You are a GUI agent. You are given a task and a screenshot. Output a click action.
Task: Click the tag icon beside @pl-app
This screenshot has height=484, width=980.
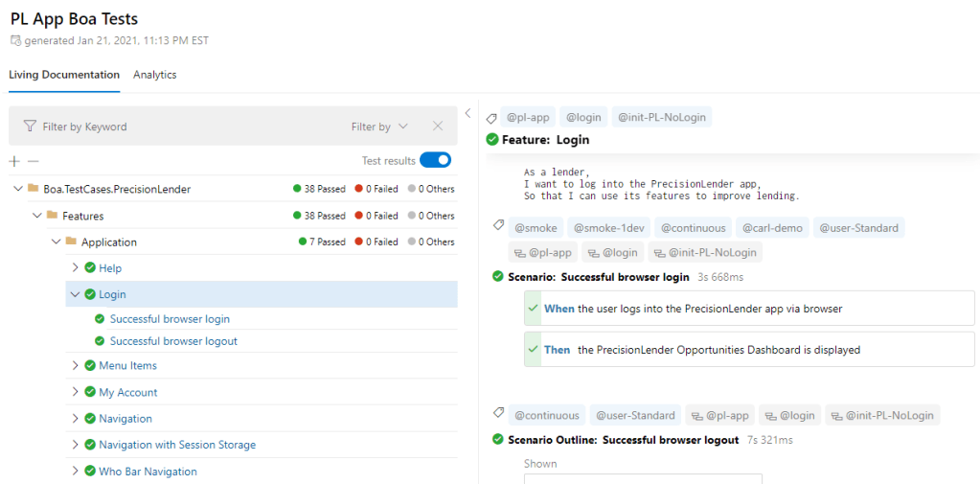[492, 118]
